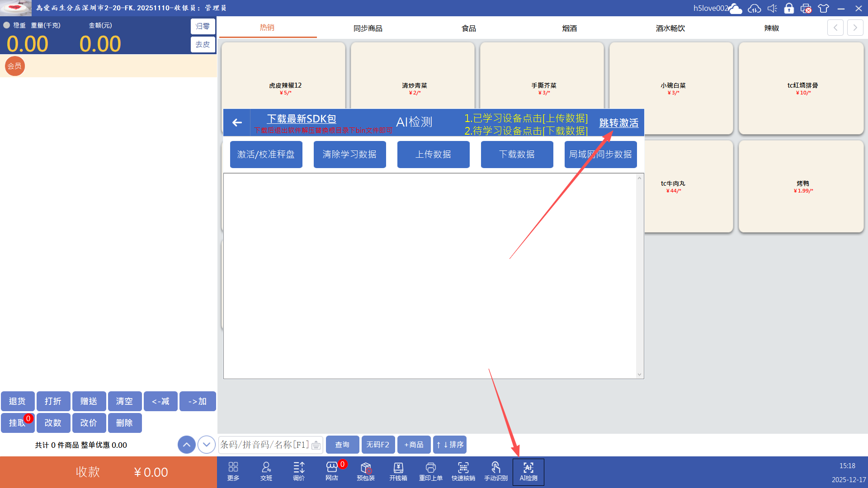Open the AI检测 icon in bottom toolbar

coord(528,471)
